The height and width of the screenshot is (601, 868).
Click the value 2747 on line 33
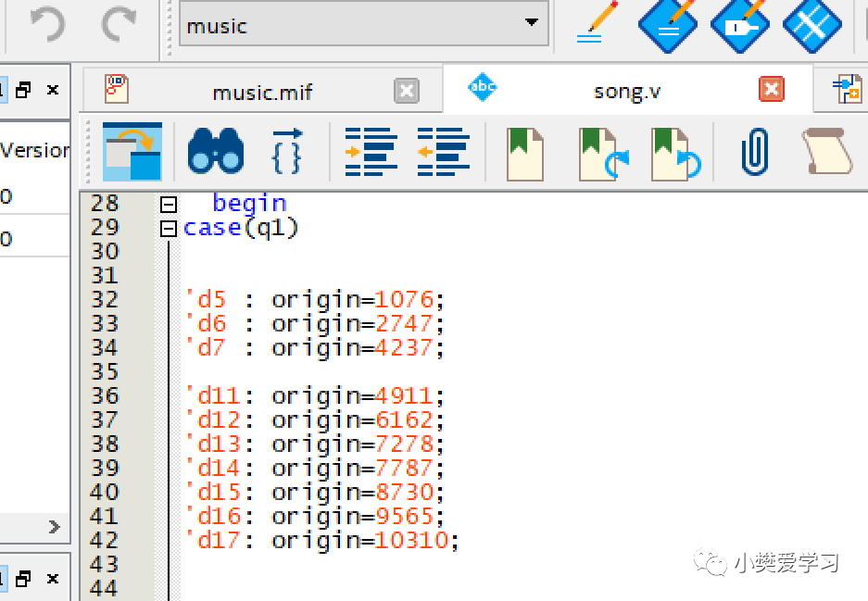[x=404, y=324]
